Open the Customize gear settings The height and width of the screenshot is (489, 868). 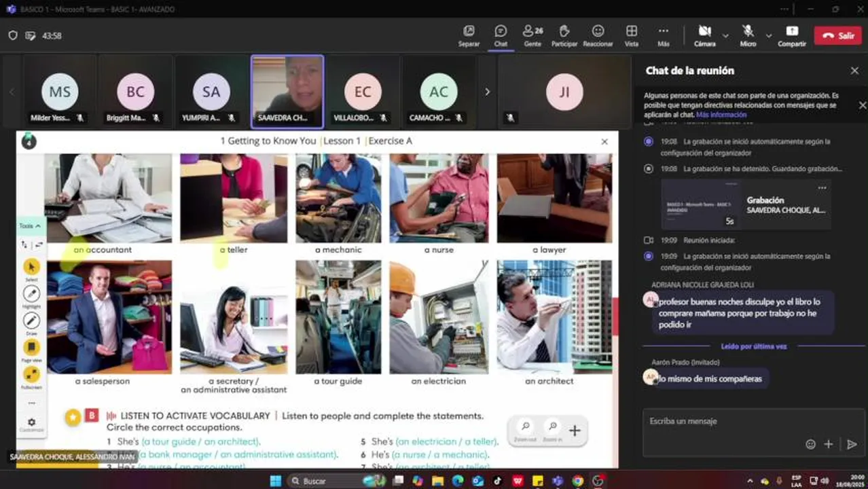click(x=31, y=422)
